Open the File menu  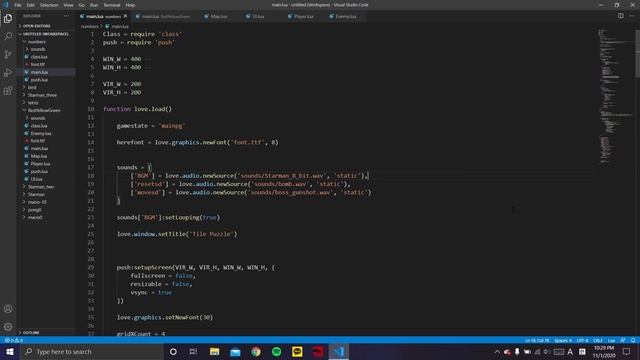pyautogui.click(x=18, y=5)
